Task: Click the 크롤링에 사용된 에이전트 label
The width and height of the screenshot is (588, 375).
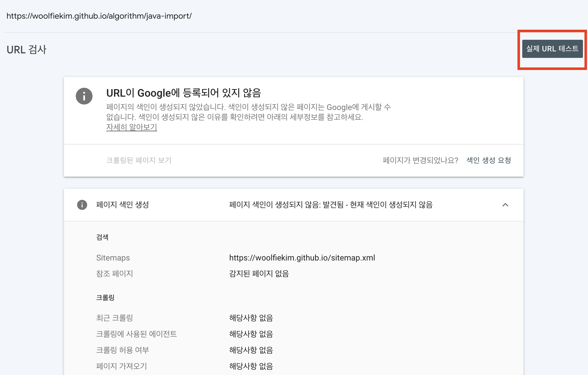Action: pos(136,334)
